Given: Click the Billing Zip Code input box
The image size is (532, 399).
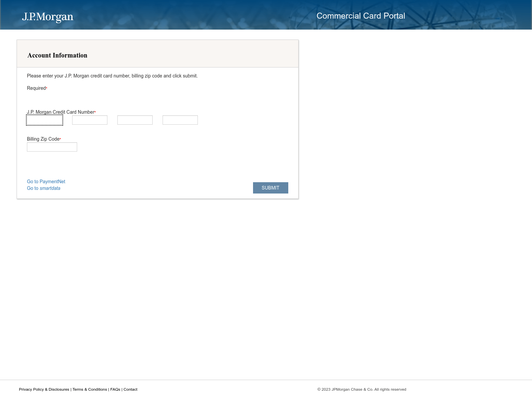Looking at the screenshot, I should [52, 147].
